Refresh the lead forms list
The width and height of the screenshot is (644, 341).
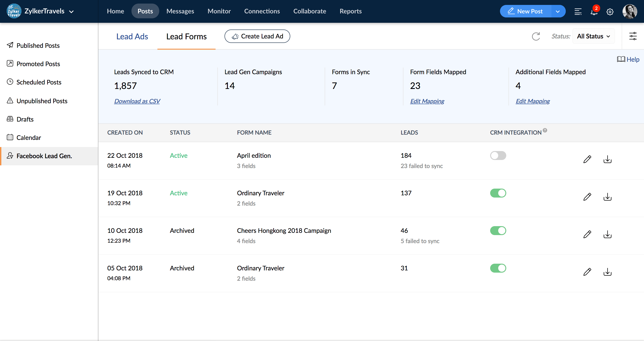tap(536, 36)
